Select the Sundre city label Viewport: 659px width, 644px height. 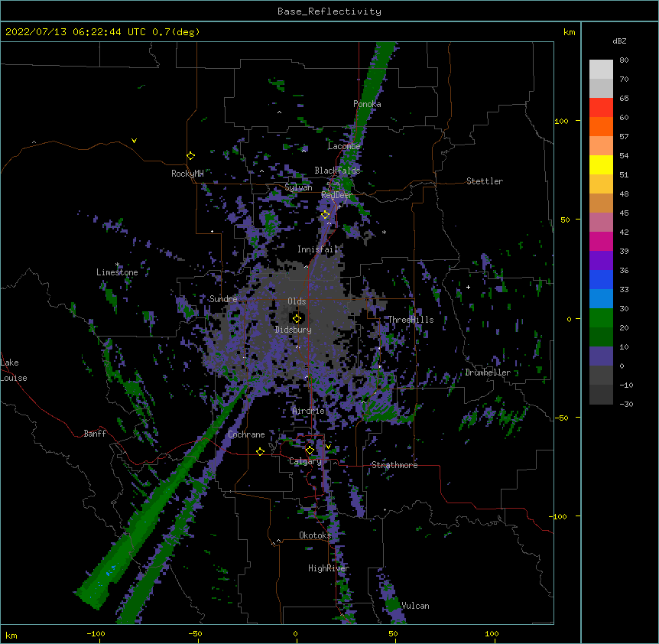pyautogui.click(x=223, y=299)
